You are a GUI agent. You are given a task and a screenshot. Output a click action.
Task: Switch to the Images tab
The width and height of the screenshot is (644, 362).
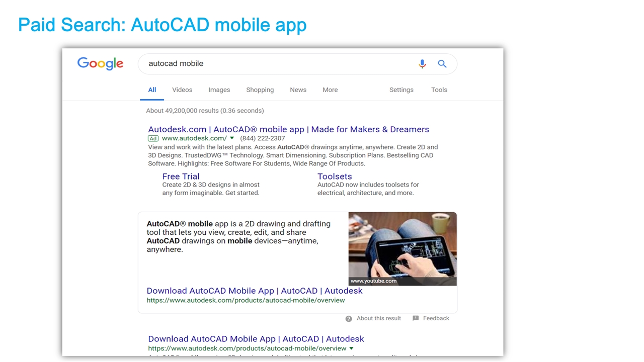coord(219,90)
